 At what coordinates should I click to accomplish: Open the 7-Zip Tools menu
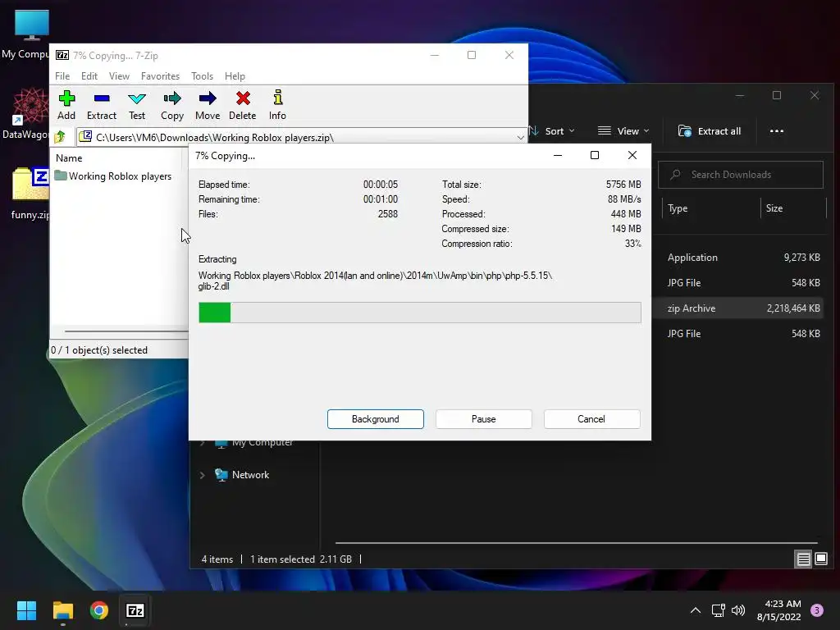coord(202,76)
